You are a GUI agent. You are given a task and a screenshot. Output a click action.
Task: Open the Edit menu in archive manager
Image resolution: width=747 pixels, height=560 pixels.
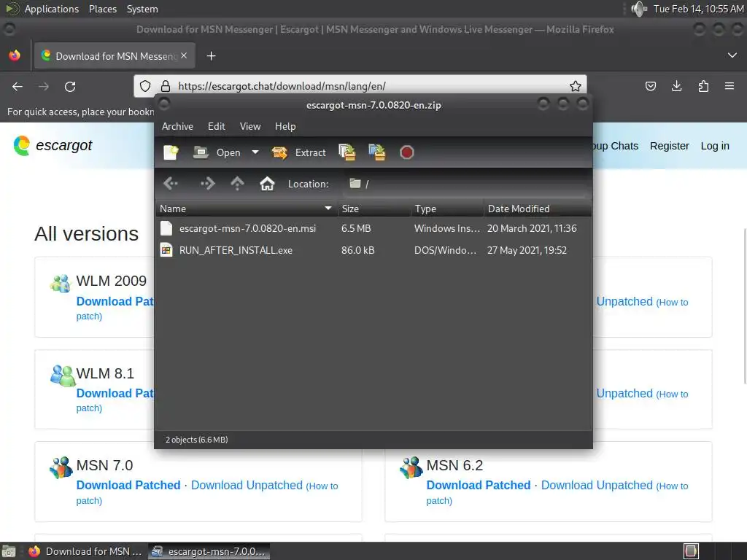pos(216,127)
